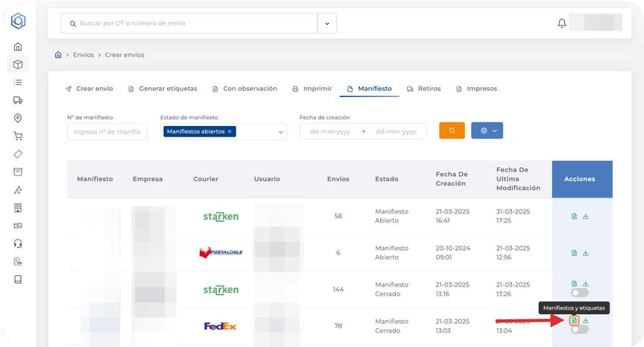
Task: Expand the search bar dropdown arrow
Action: [x=326, y=24]
